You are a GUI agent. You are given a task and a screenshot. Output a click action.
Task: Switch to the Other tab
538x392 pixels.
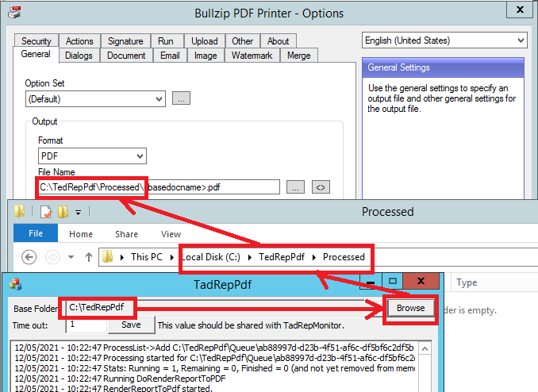243,41
